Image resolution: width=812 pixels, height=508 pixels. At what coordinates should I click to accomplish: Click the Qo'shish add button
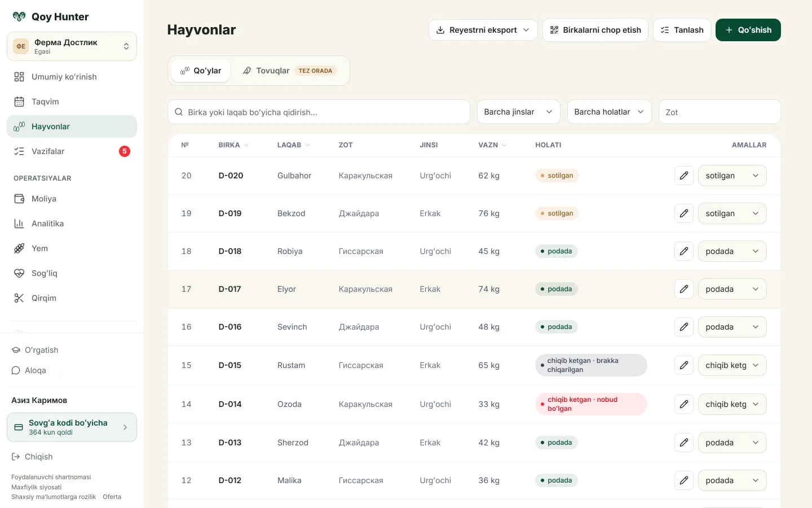748,30
